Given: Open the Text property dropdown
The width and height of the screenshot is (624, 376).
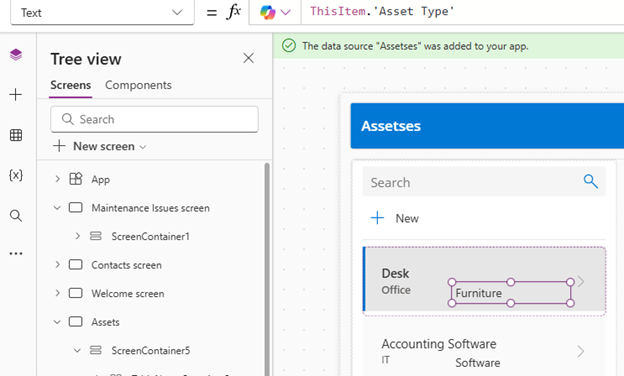Looking at the screenshot, I should tap(102, 13).
